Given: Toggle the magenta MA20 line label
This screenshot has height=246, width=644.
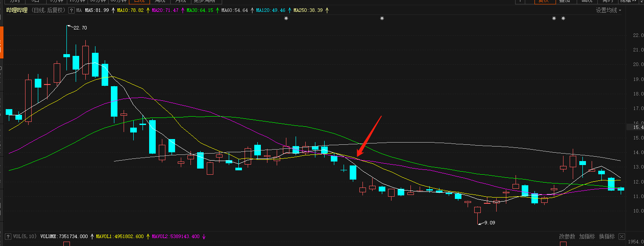Looking at the screenshot, I should pos(165,10).
